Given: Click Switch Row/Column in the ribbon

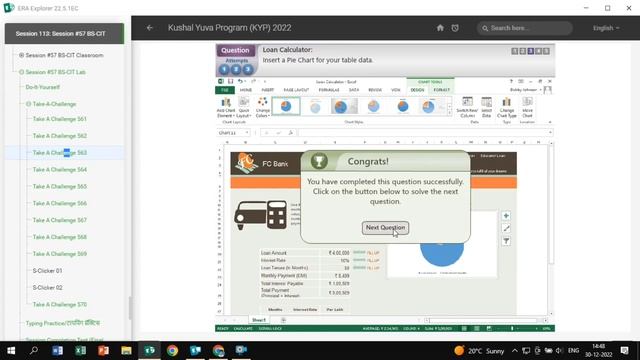Looking at the screenshot, I should click(x=467, y=107).
